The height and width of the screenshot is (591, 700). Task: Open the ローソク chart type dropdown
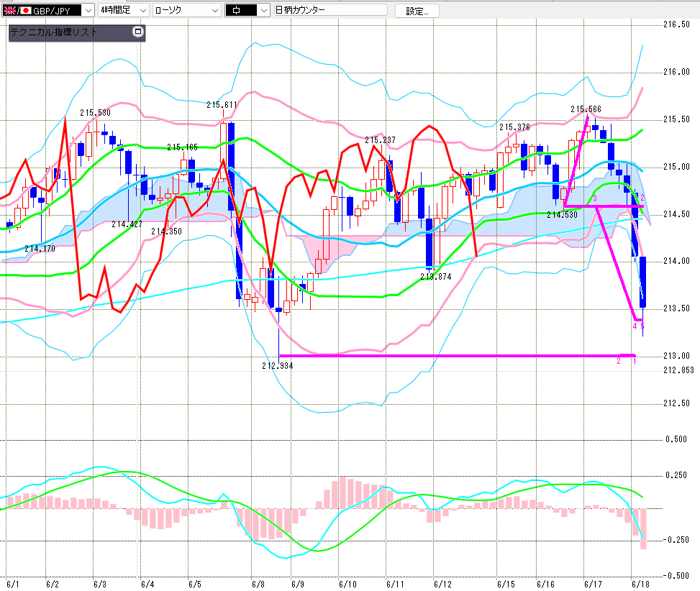click(216, 10)
